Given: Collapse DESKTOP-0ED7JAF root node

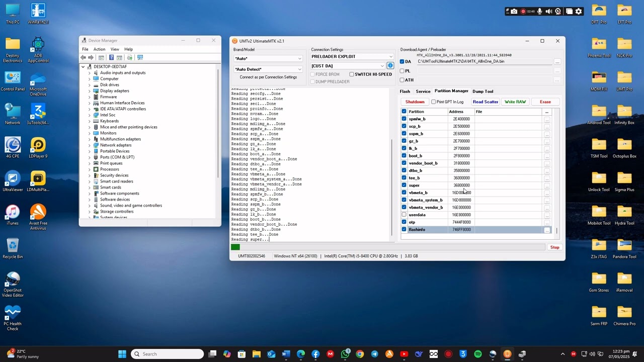Looking at the screenshot, I should point(84,67).
